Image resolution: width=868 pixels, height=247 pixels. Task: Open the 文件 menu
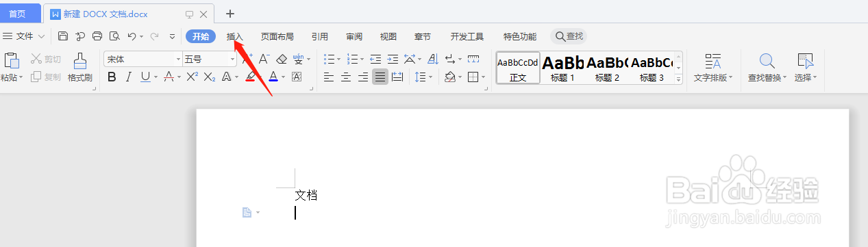(24, 36)
